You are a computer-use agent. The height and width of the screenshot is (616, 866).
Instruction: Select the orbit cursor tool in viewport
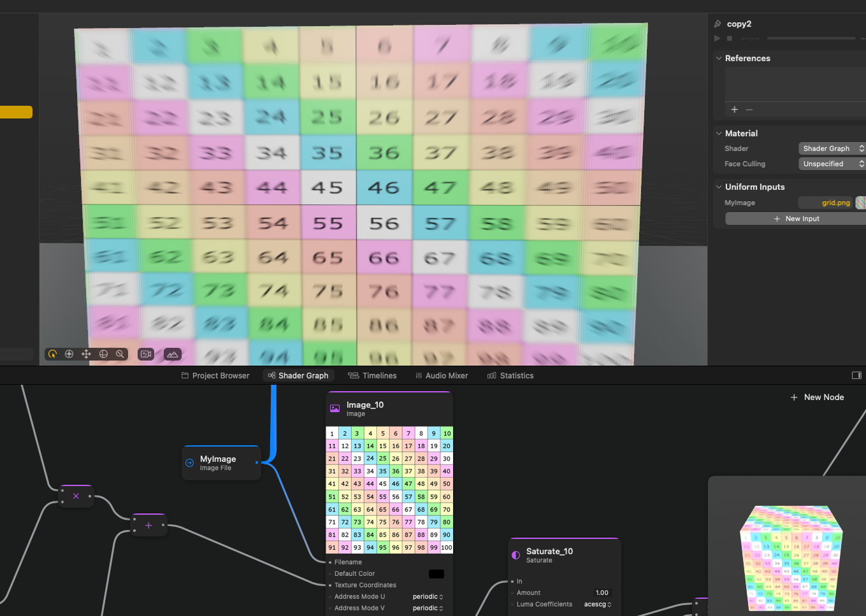point(52,354)
